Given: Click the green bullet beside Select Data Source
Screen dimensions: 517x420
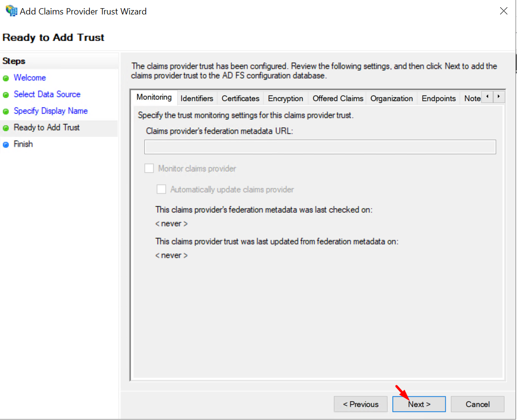Looking at the screenshot, I should (6, 95).
